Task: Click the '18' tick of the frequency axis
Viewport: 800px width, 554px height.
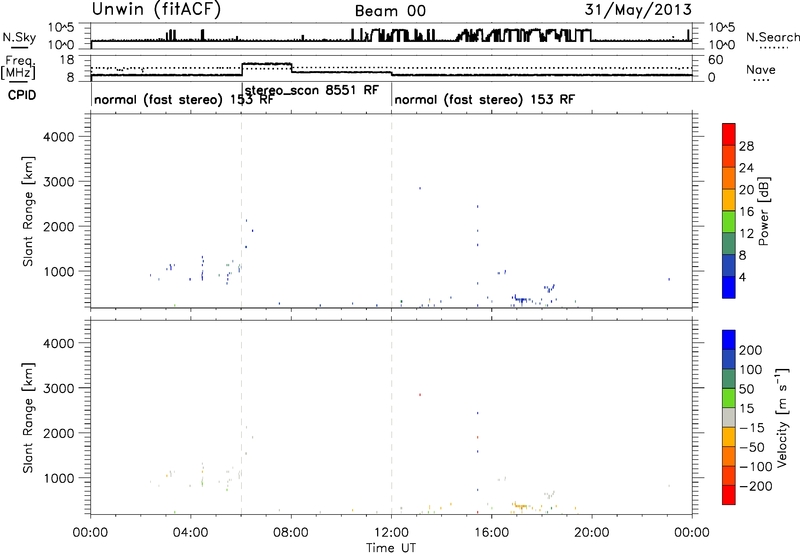Action: [x=67, y=60]
